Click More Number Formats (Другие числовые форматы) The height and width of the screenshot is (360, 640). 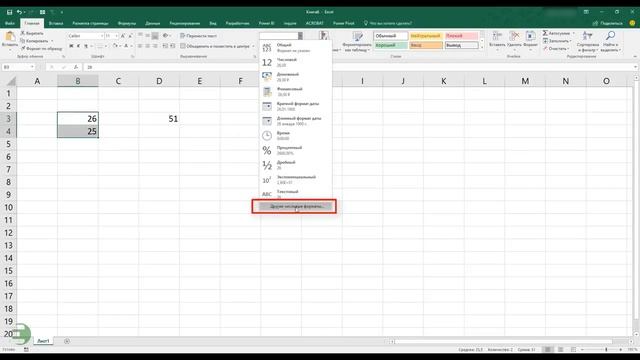296,207
